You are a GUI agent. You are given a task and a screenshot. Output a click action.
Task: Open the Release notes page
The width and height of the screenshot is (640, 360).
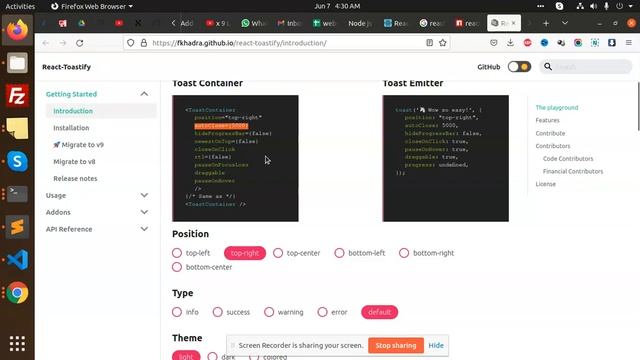[x=75, y=178]
